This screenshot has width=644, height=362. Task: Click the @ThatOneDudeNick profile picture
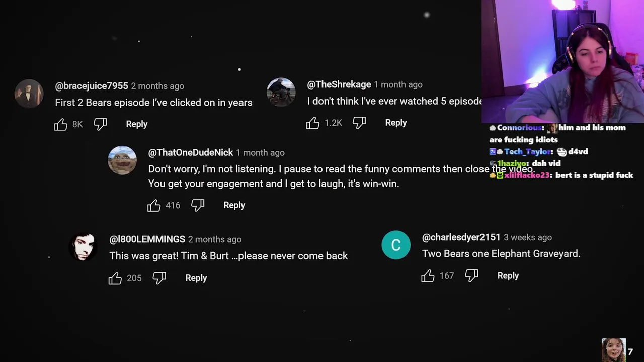[x=122, y=160]
